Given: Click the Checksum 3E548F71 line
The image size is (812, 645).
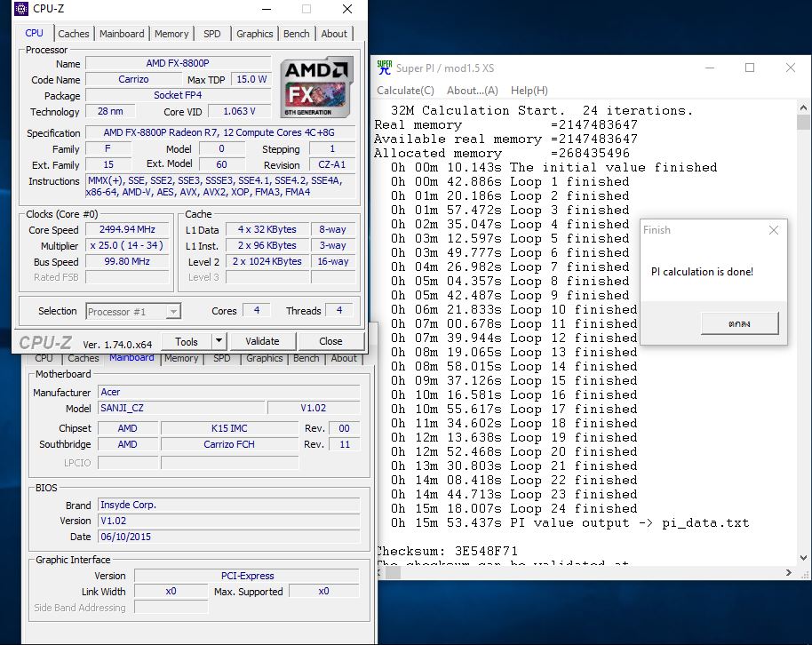Looking at the screenshot, I should 447,551.
